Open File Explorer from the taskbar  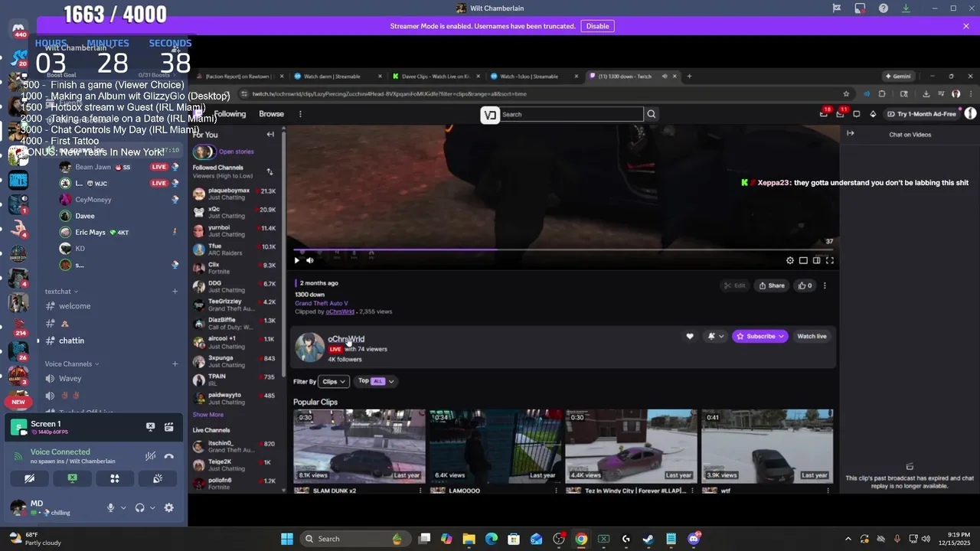click(469, 539)
